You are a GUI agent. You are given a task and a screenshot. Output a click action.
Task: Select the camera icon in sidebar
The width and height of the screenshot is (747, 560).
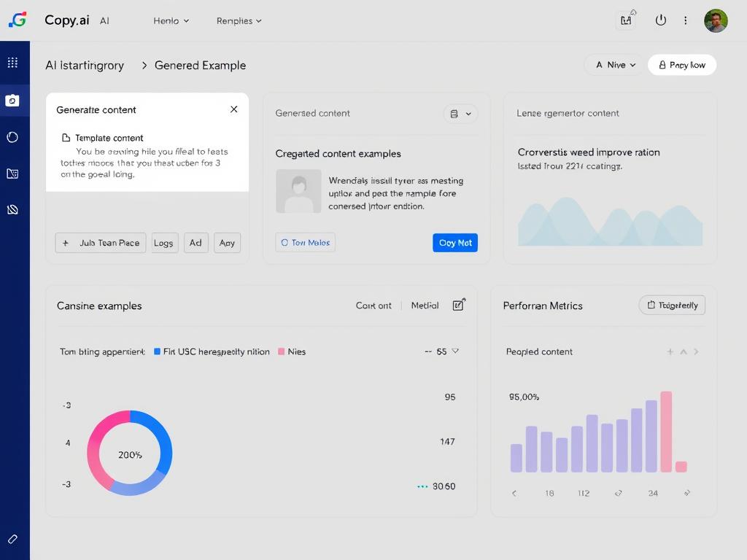click(12, 101)
